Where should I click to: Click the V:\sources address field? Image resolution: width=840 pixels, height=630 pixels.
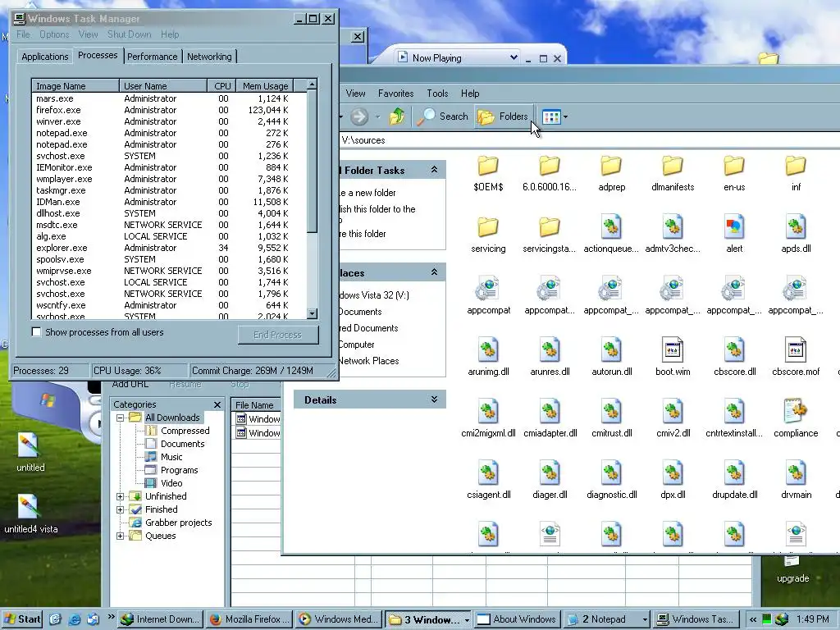pos(589,140)
